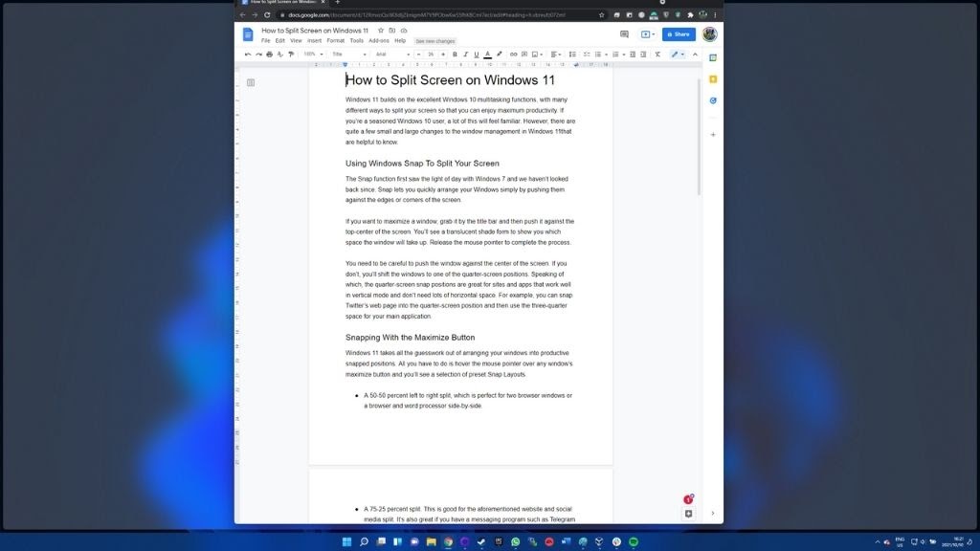Screen dimensions: 980x551
Task: Hide the menus with the up chevron
Action: [695, 55]
